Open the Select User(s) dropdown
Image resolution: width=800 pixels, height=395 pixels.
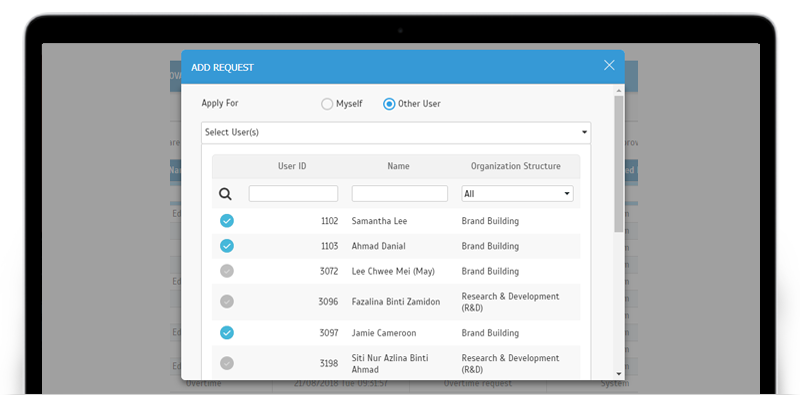(396, 132)
